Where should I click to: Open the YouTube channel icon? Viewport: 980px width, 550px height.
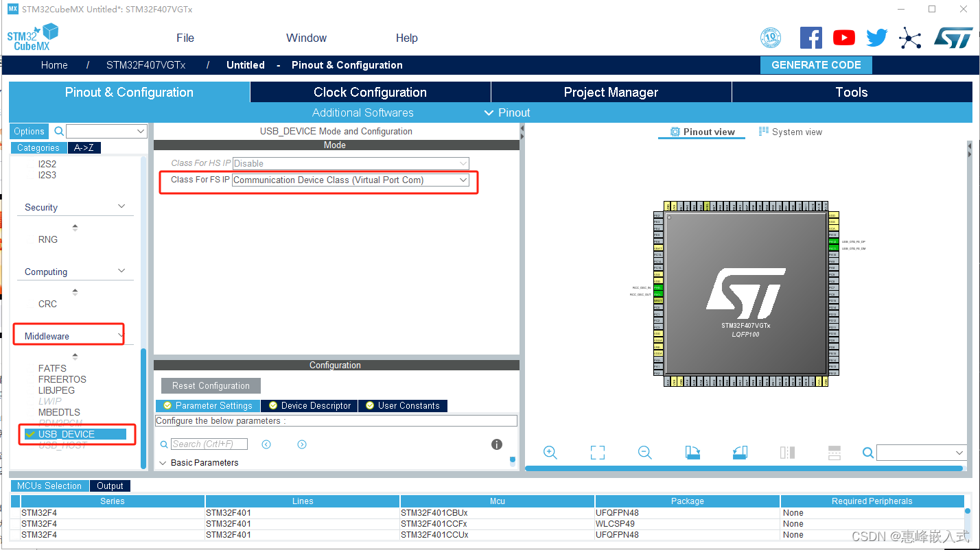coord(843,38)
